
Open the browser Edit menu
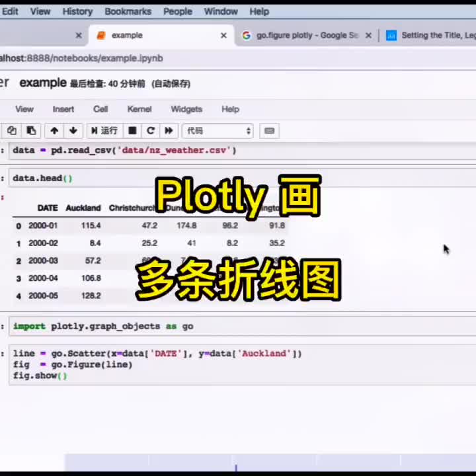click(x=10, y=11)
